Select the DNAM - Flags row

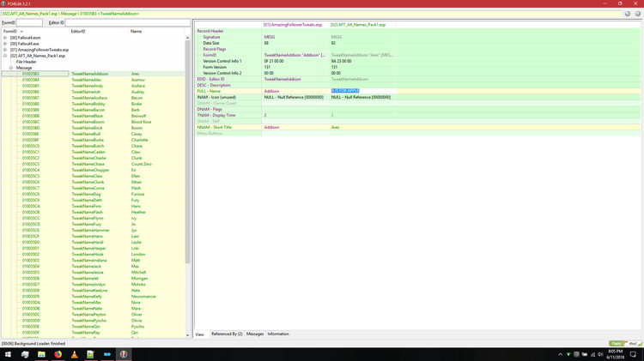pos(417,109)
